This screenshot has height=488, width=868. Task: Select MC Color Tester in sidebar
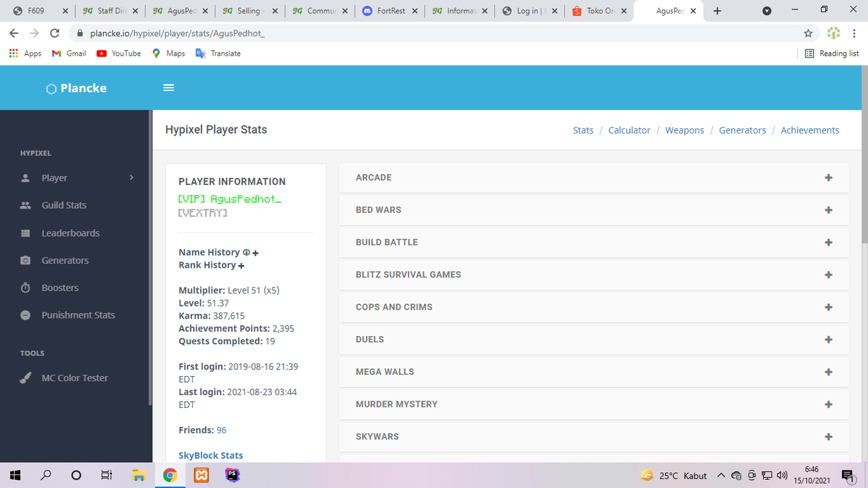pyautogui.click(x=76, y=378)
